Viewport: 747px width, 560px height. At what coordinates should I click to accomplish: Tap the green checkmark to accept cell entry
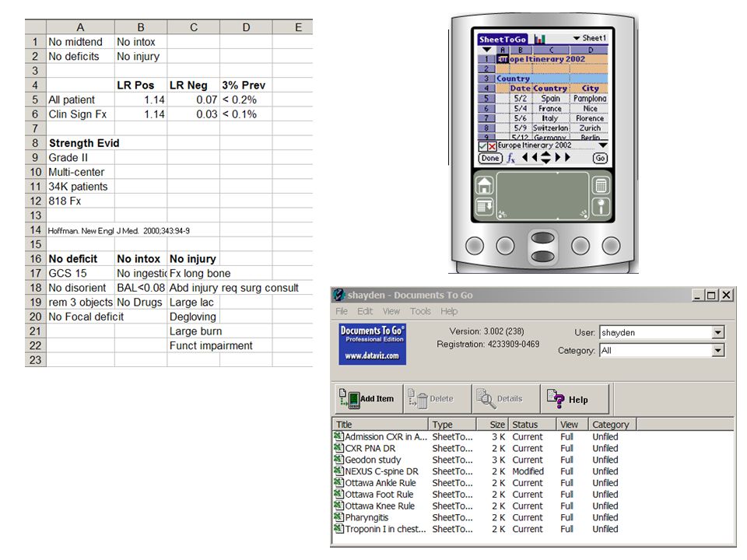coord(482,145)
